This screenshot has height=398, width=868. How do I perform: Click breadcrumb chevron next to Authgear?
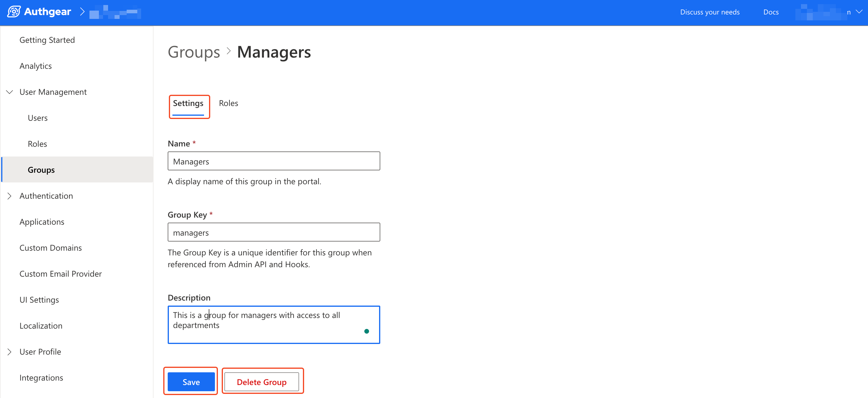point(82,12)
